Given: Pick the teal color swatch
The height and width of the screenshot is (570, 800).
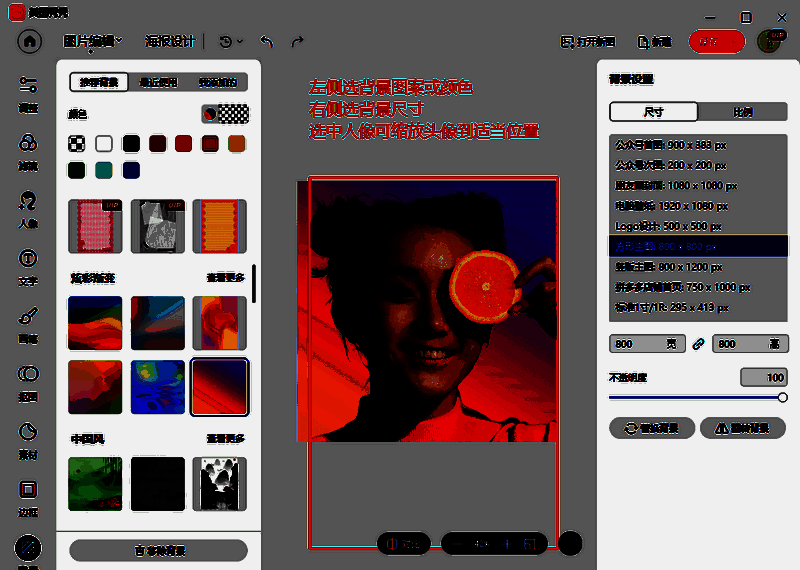Looking at the screenshot, I should [x=104, y=170].
